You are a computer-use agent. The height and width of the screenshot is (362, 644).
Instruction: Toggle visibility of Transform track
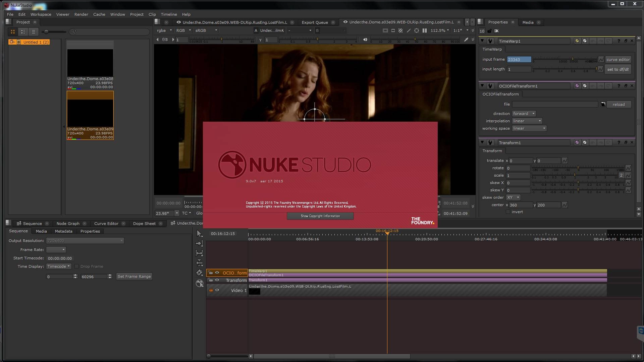(x=217, y=280)
